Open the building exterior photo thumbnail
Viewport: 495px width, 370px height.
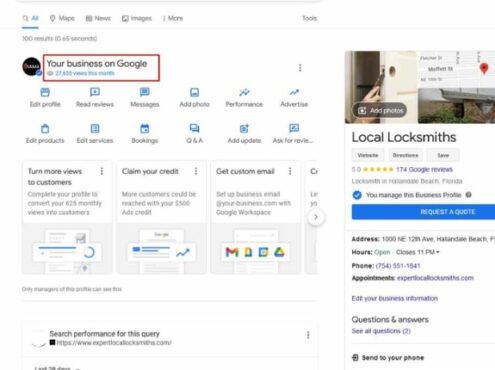coord(456,105)
